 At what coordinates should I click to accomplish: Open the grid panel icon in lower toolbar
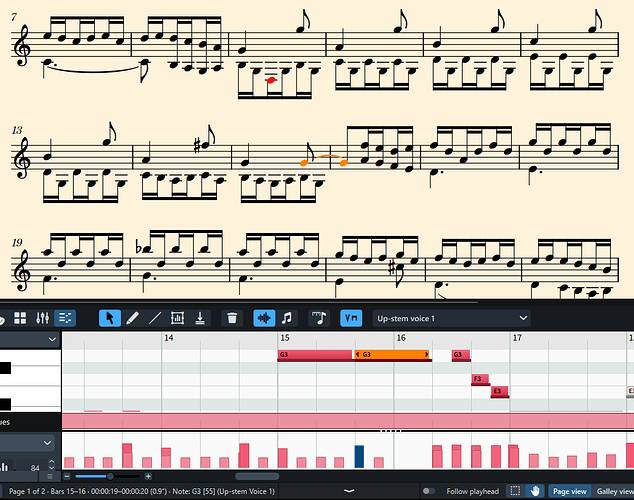click(20, 318)
